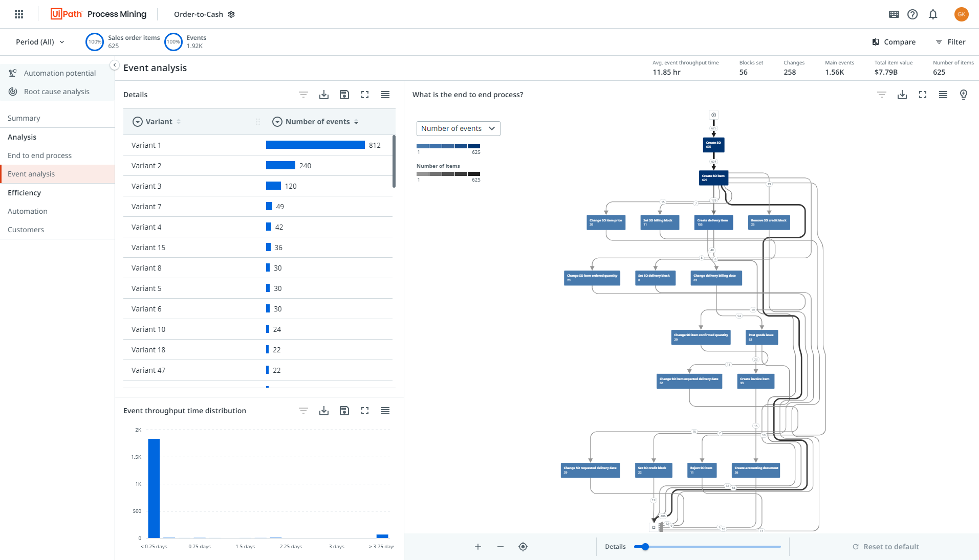
Task: Export the end to end process graph
Action: coord(902,95)
